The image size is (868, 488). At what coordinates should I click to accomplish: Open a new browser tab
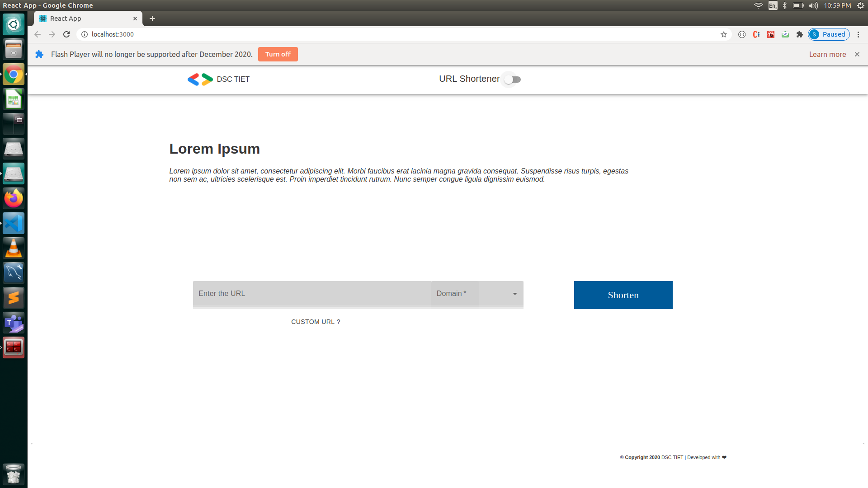tap(152, 19)
